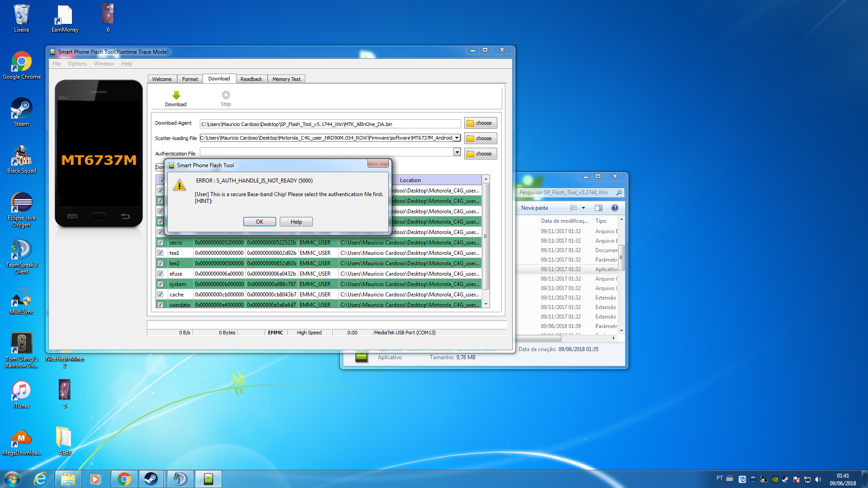Uncheck the tee2 partition checkbox
Image resolution: width=868 pixels, height=488 pixels.
160,263
